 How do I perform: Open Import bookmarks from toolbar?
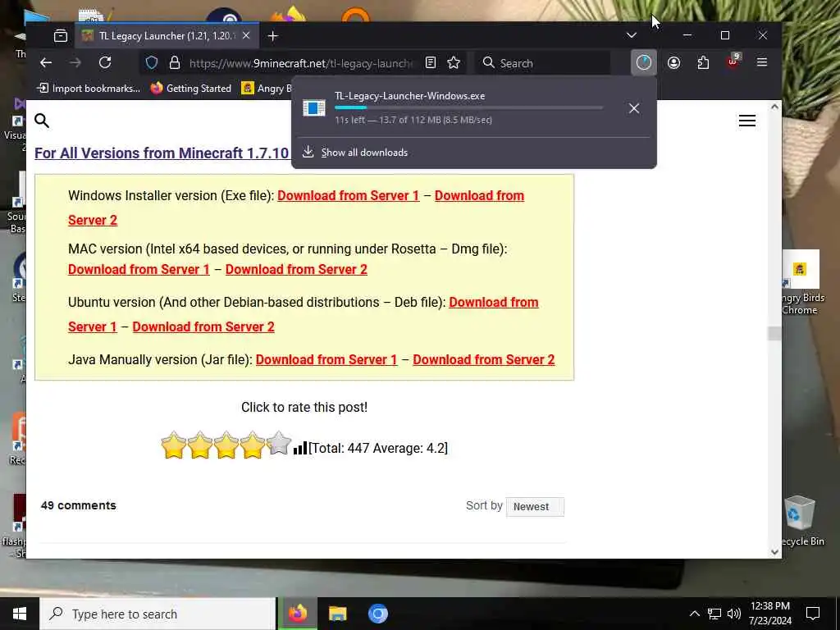pos(89,89)
